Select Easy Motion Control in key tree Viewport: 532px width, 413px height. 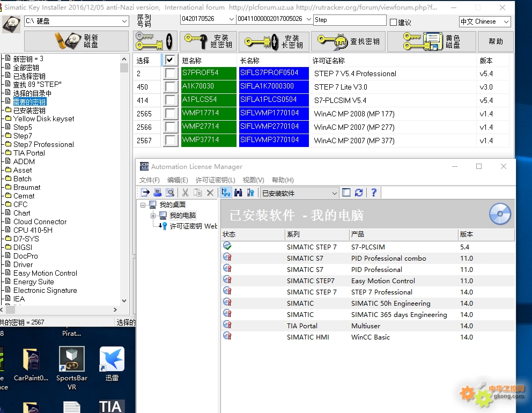click(45, 273)
